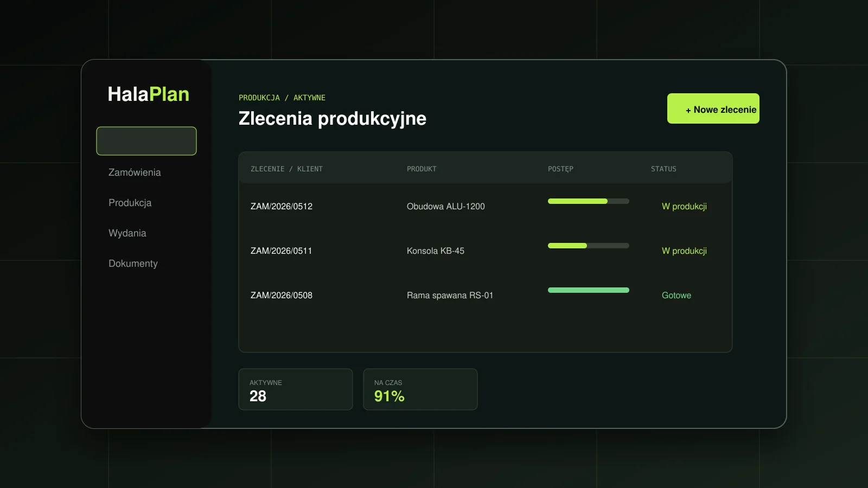Click the PRODUKT column header
Image resolution: width=868 pixels, height=488 pixels.
coord(422,169)
